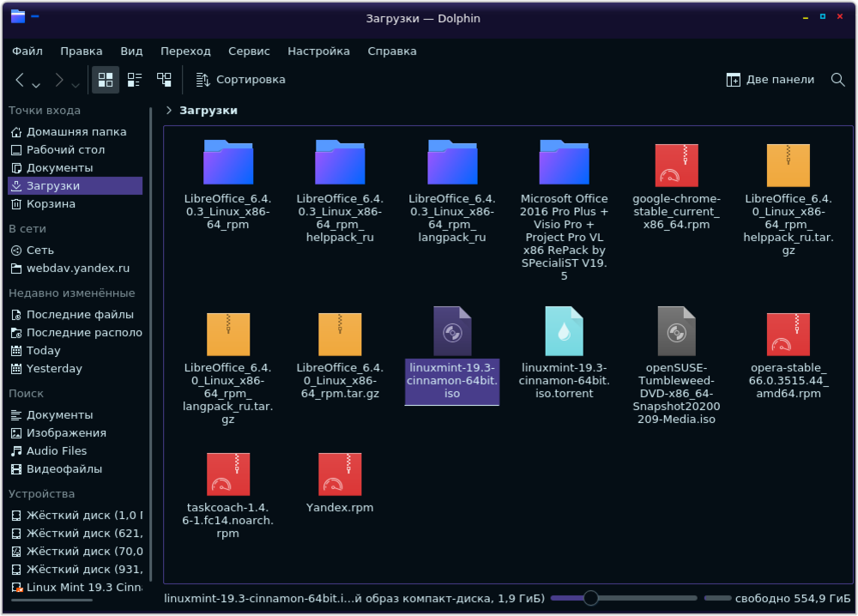
Task: Open the Файл menu
Action: [x=27, y=51]
